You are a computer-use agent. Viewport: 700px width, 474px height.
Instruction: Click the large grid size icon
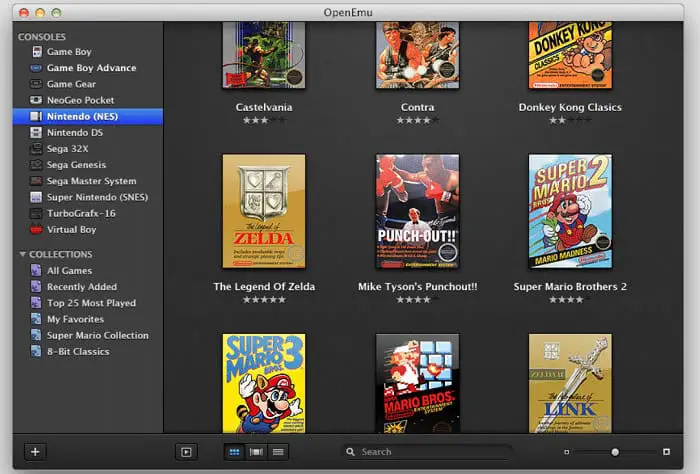coord(667,452)
